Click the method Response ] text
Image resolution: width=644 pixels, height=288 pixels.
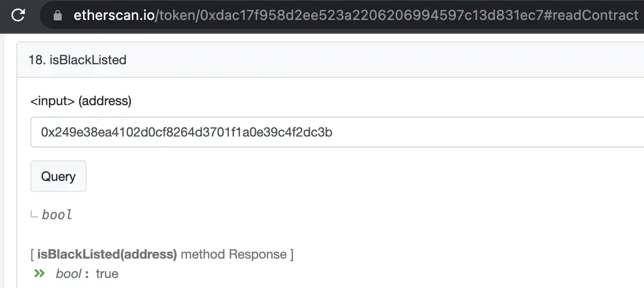pyautogui.click(x=237, y=255)
